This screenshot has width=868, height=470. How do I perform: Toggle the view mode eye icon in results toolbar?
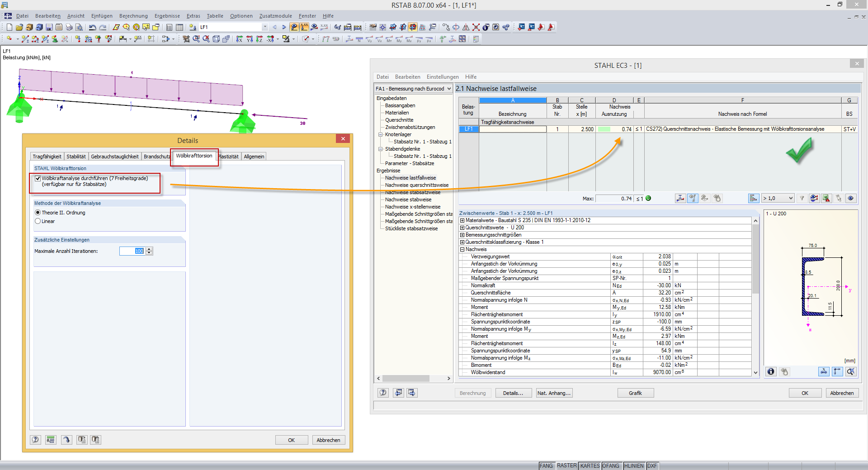851,198
